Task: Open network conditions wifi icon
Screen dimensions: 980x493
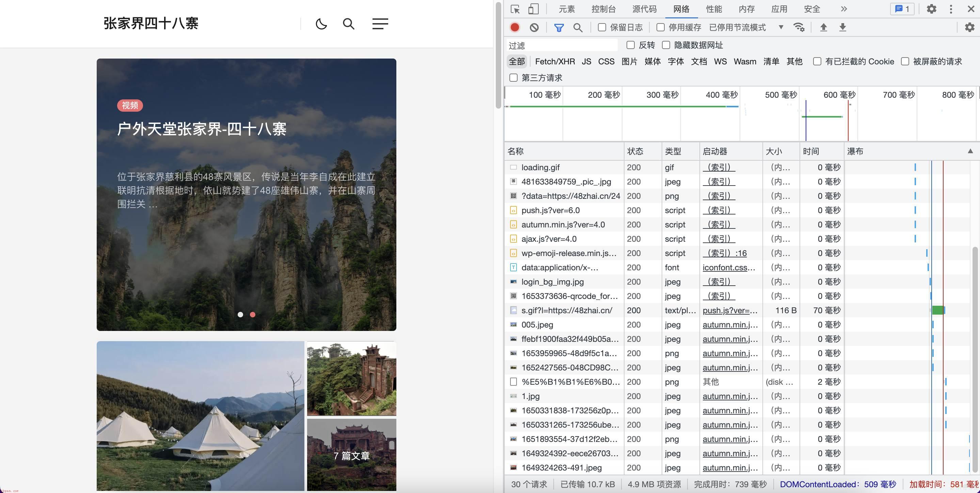Action: pyautogui.click(x=799, y=27)
